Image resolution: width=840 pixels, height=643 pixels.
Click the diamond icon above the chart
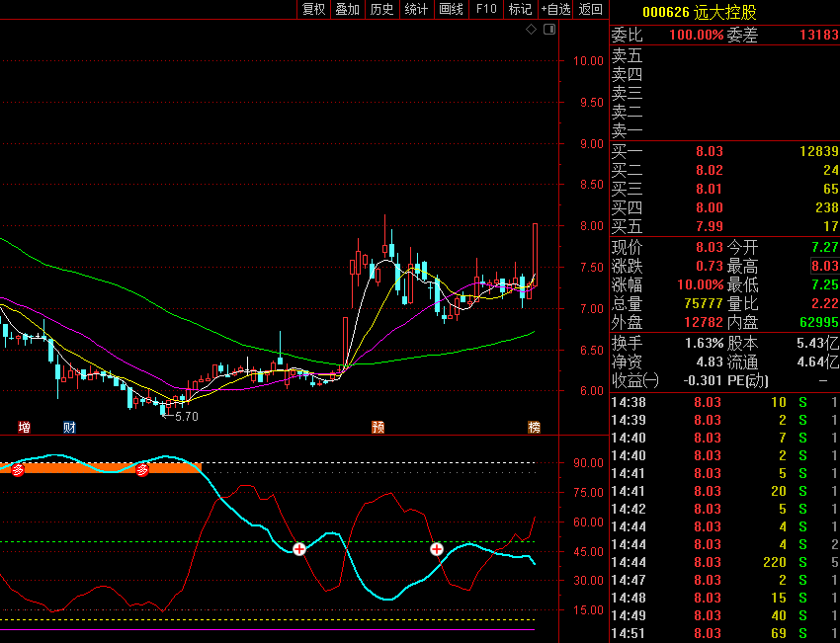(531, 30)
